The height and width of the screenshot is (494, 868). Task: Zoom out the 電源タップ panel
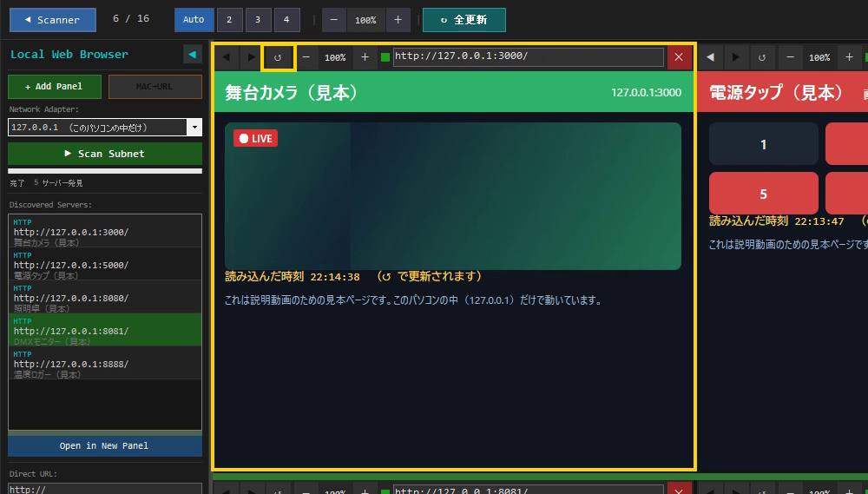pyautogui.click(x=791, y=57)
